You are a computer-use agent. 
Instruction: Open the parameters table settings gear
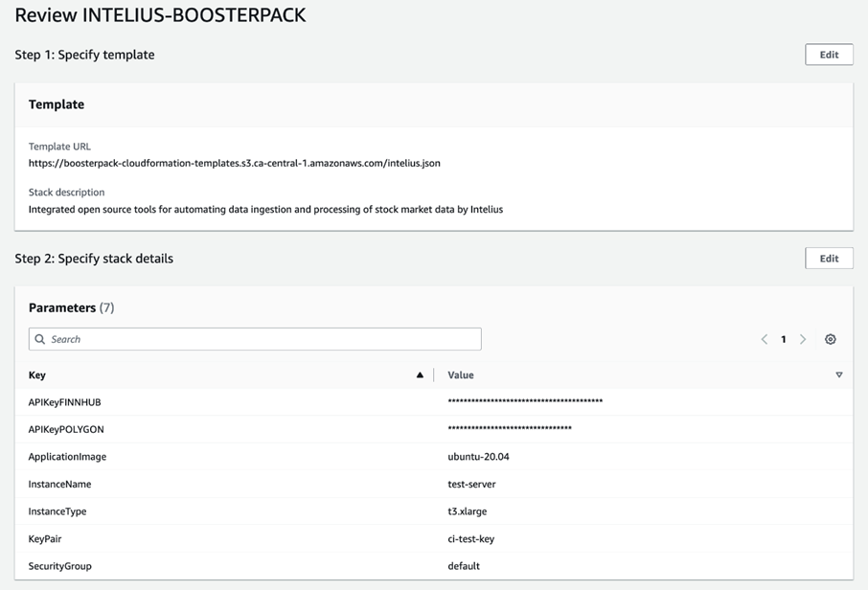point(831,339)
